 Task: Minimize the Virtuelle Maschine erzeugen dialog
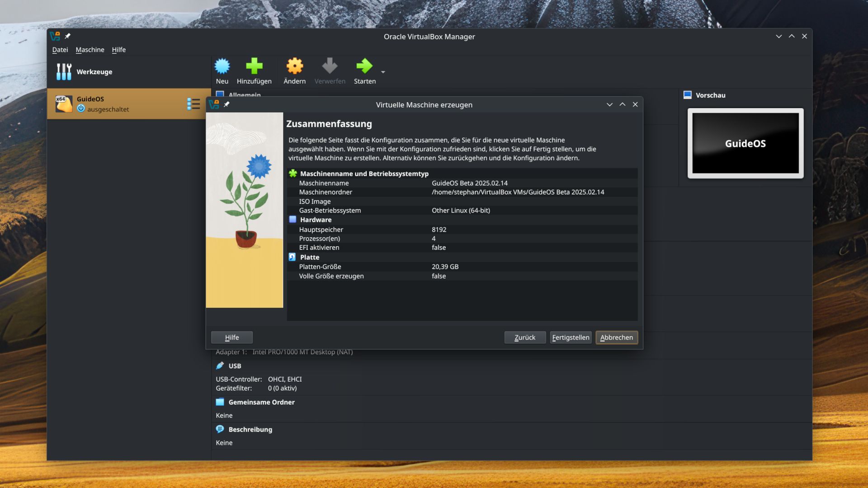click(609, 104)
